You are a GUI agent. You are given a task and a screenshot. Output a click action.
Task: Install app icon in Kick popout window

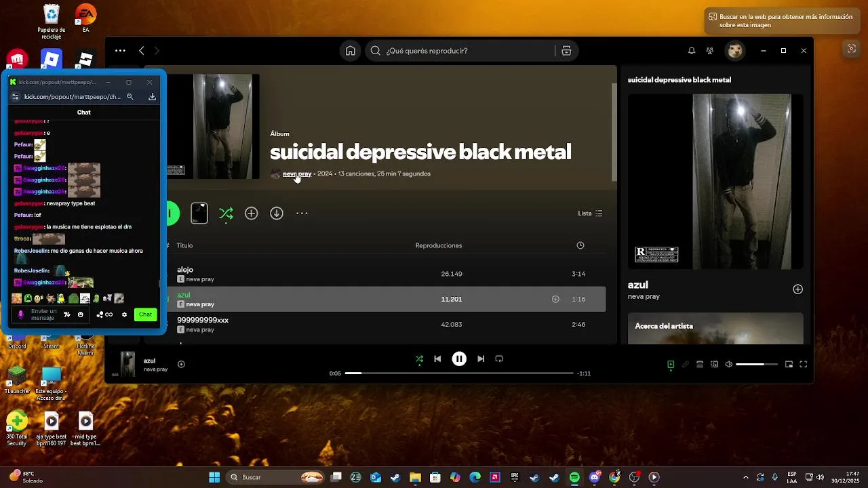152,97
